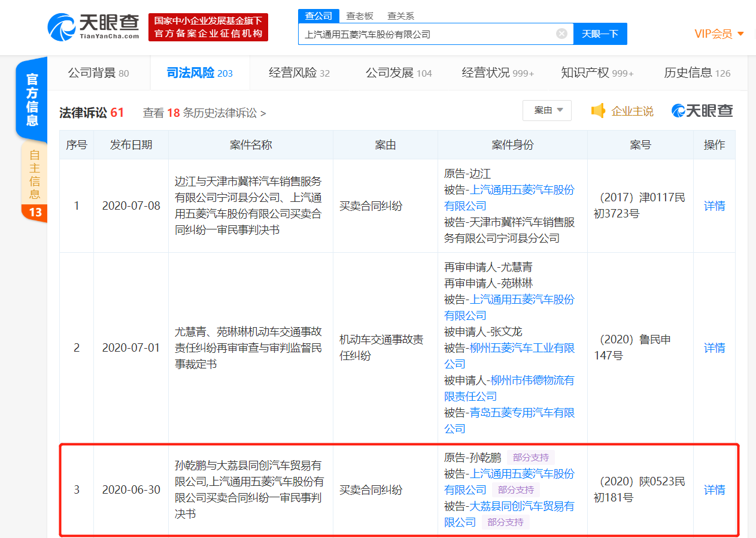Viewport: 756px width, 538px height.
Task: View the 18 条历史法律诉讼 link
Action: 205,113
